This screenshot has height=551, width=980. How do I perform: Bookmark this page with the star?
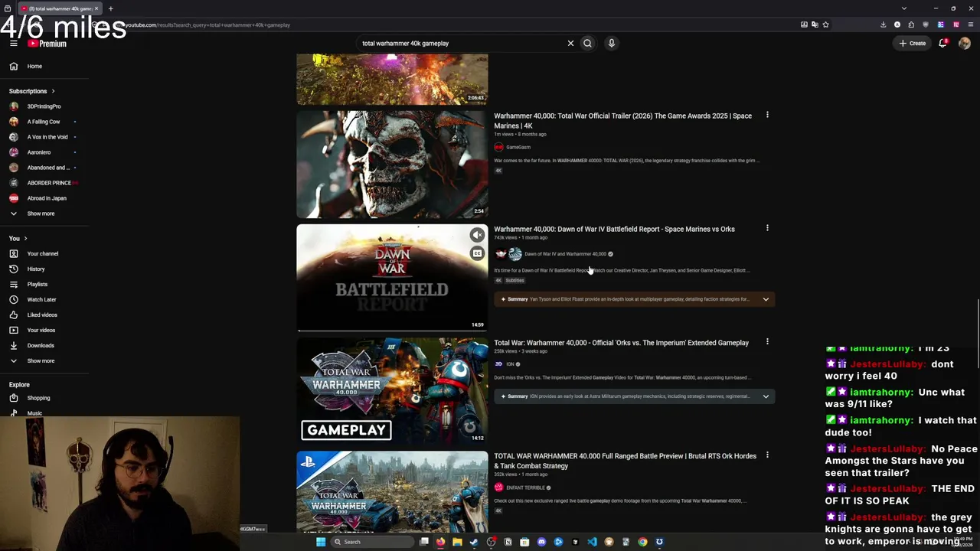(825, 24)
